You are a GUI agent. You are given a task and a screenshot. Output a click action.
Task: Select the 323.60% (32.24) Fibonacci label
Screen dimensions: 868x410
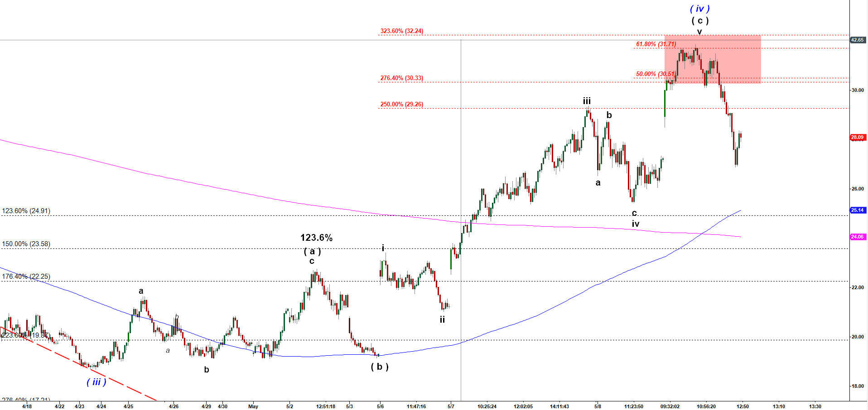[402, 31]
